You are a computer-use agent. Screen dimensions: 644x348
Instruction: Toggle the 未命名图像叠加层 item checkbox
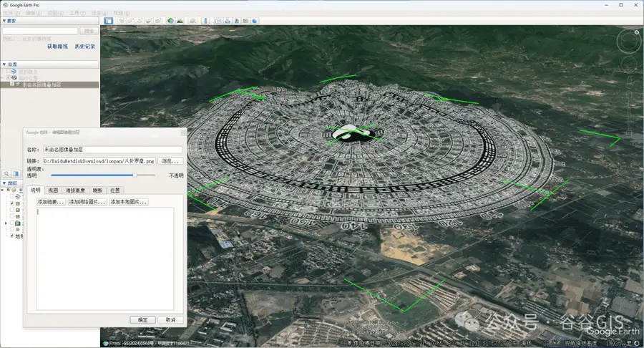click(12, 84)
